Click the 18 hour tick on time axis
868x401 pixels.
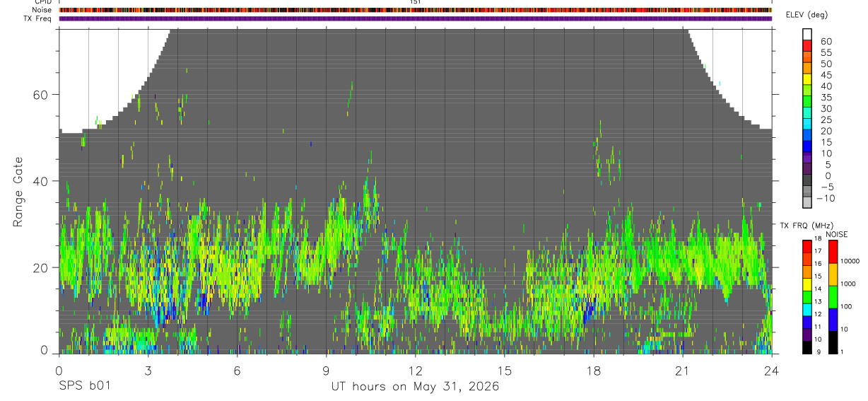(593, 370)
